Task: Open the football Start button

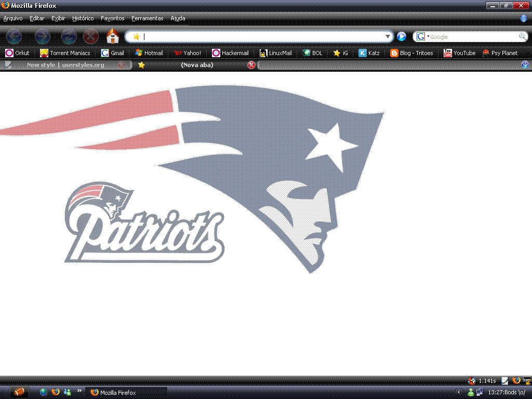Action: 19,392
